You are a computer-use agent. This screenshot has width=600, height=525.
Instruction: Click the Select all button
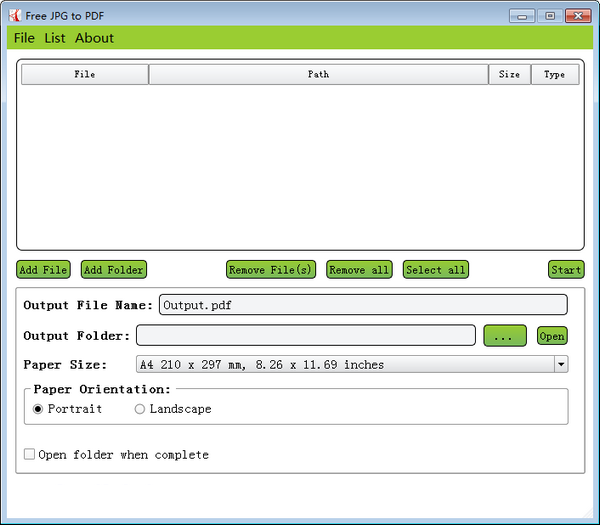[436, 270]
